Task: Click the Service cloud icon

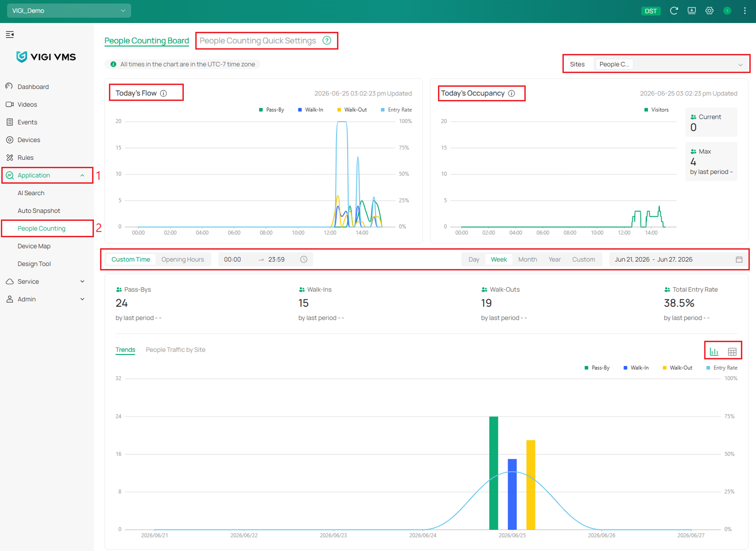Action: point(9,282)
